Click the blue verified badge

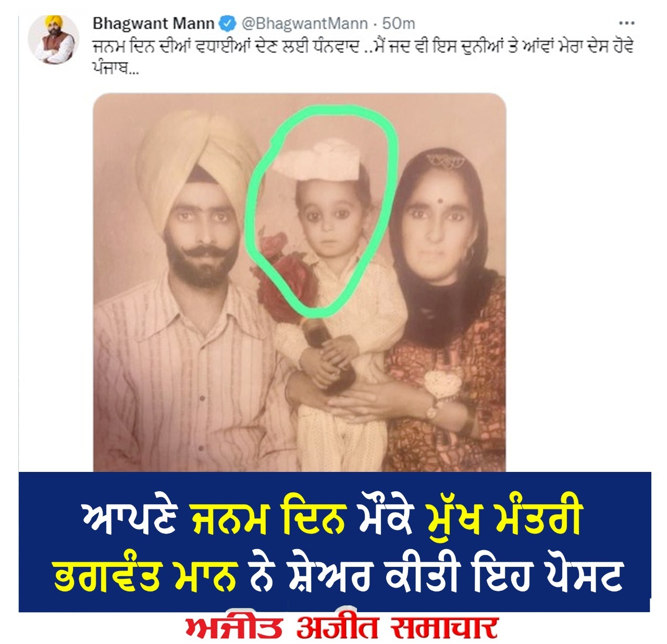[x=227, y=24]
